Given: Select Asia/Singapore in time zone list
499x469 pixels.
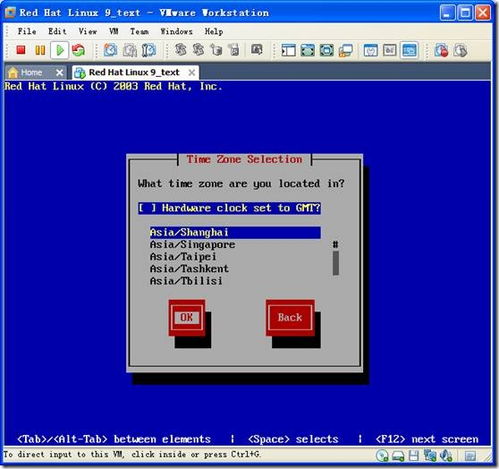Looking at the screenshot, I should (192, 244).
